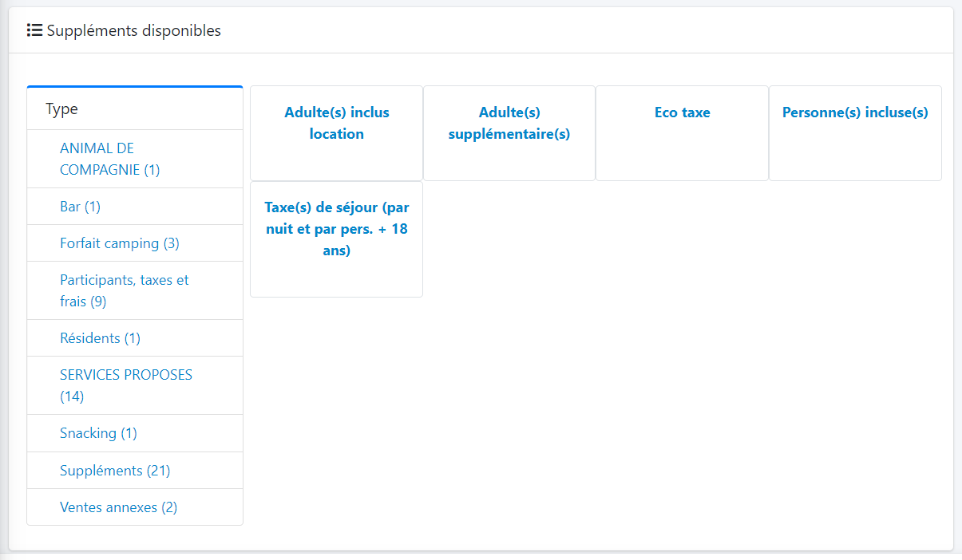
Task: Click blank area right of Taxe(s) de séjour card
Action: click(x=599, y=239)
